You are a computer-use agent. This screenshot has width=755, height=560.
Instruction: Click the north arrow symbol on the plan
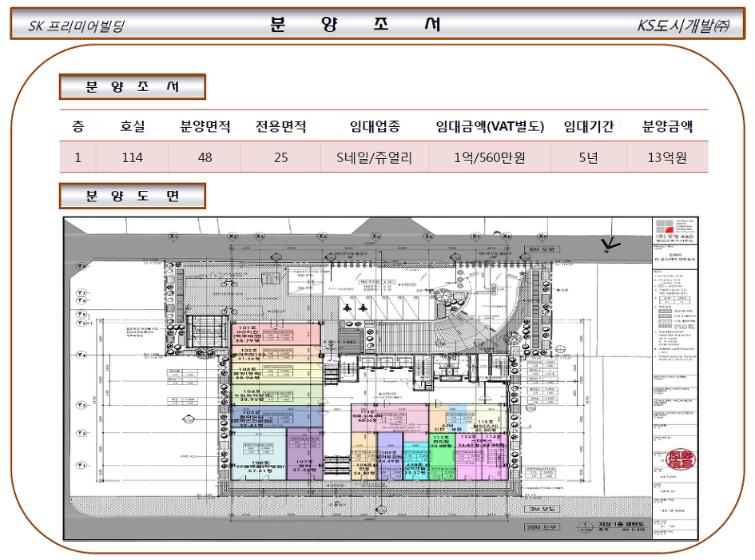(x=610, y=245)
